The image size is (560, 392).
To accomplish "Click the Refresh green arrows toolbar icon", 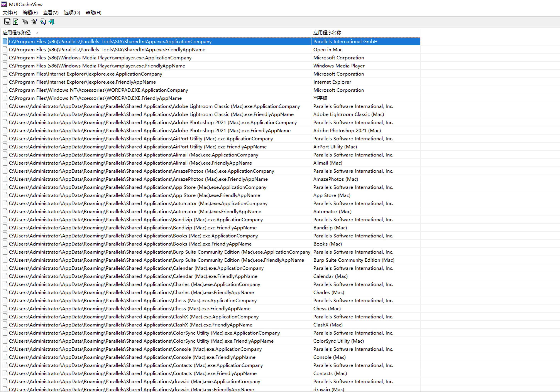I will (x=16, y=22).
